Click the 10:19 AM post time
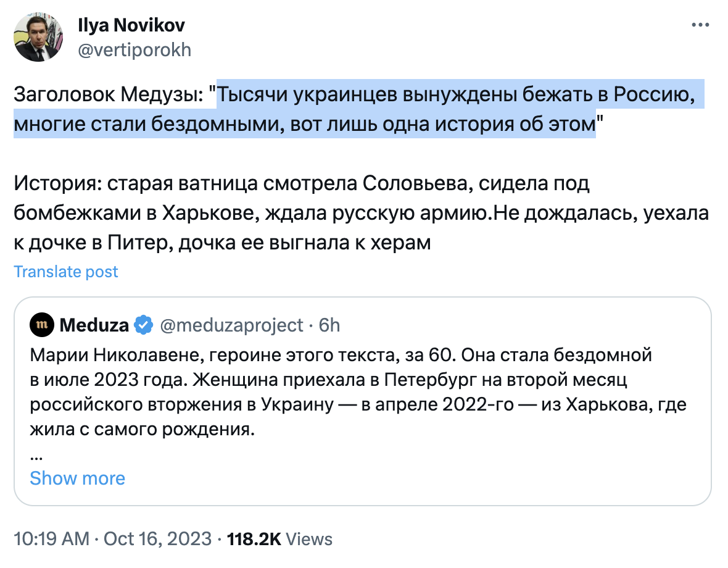 click(51, 538)
